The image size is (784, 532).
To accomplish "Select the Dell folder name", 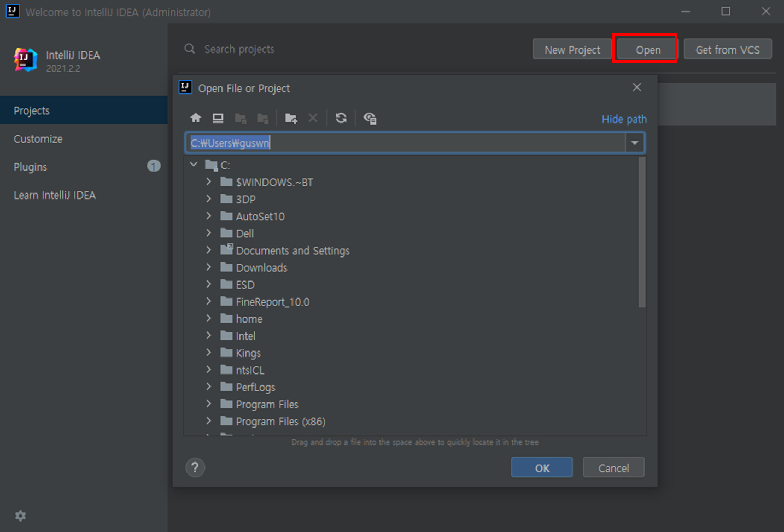I will pos(244,233).
